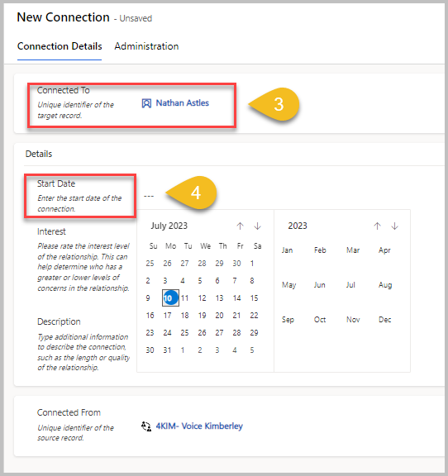Click the empty Start Date field

coord(149,196)
